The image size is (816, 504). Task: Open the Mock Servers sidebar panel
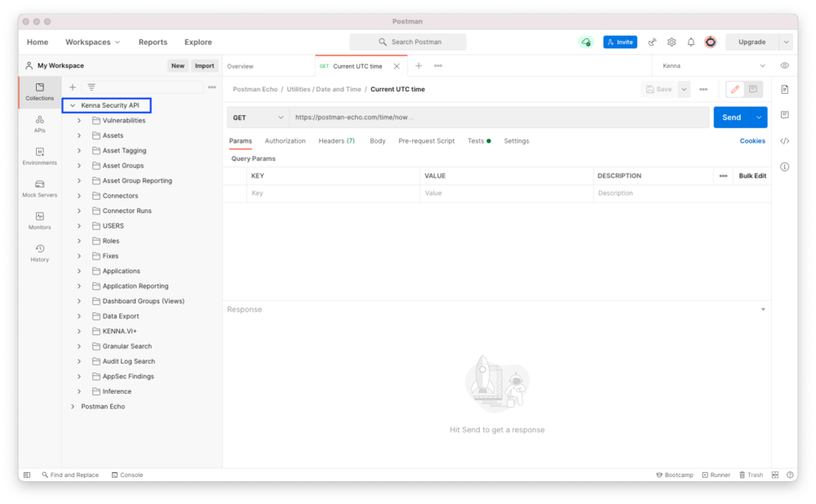(39, 189)
